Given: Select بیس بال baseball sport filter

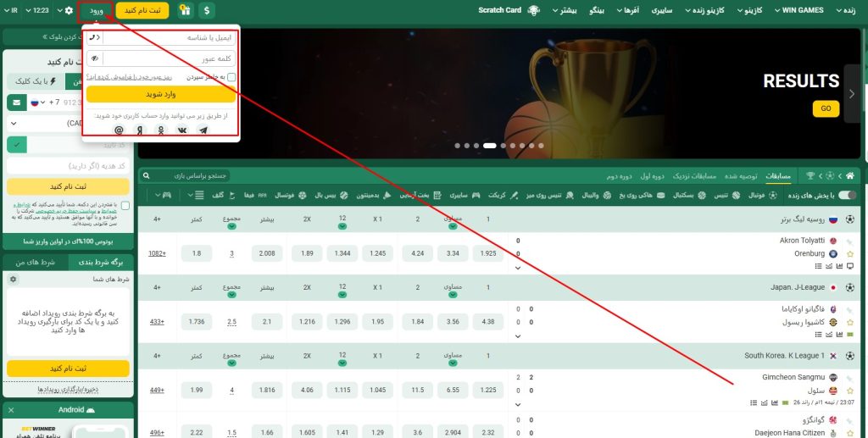Looking at the screenshot, I should 331,195.
